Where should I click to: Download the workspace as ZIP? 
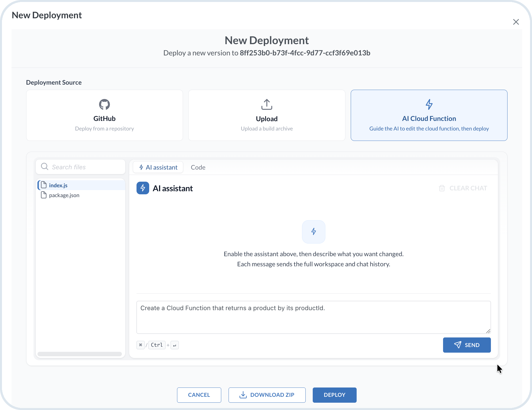[267, 395]
